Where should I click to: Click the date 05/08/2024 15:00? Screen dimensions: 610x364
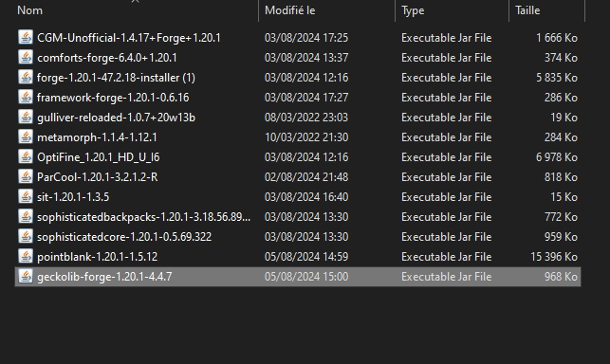point(306,277)
